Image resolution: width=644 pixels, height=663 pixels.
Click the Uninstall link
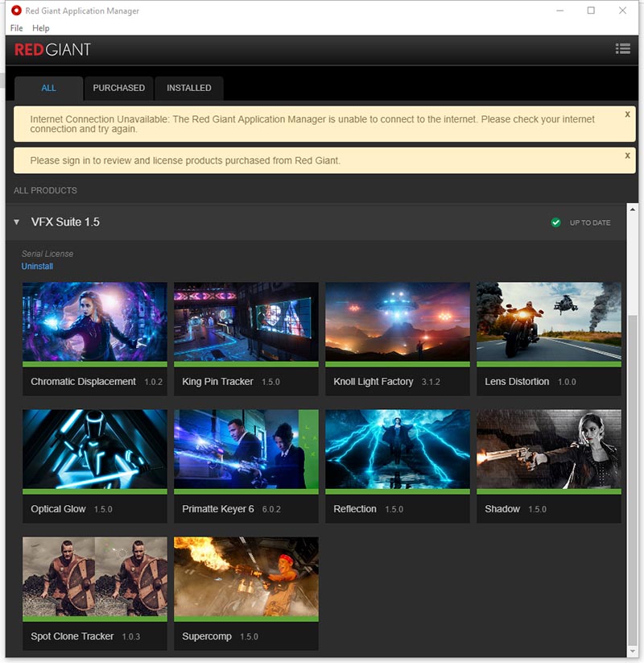[37, 266]
